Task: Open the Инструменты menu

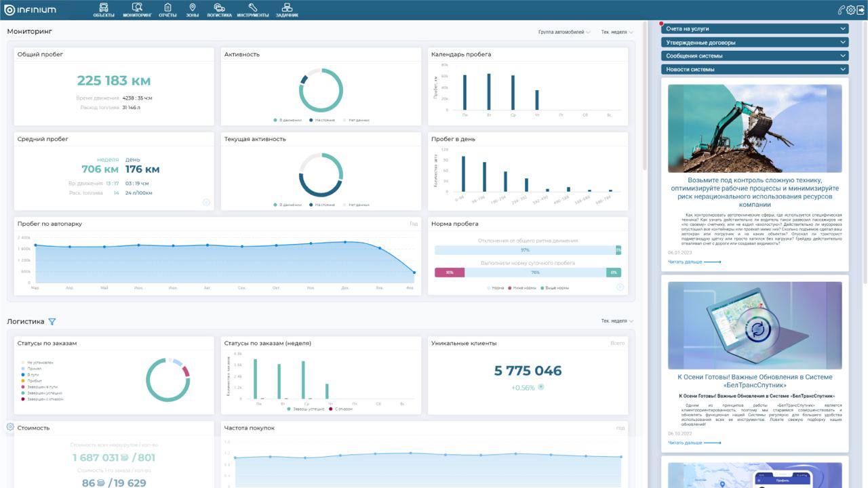Action: click(x=253, y=10)
